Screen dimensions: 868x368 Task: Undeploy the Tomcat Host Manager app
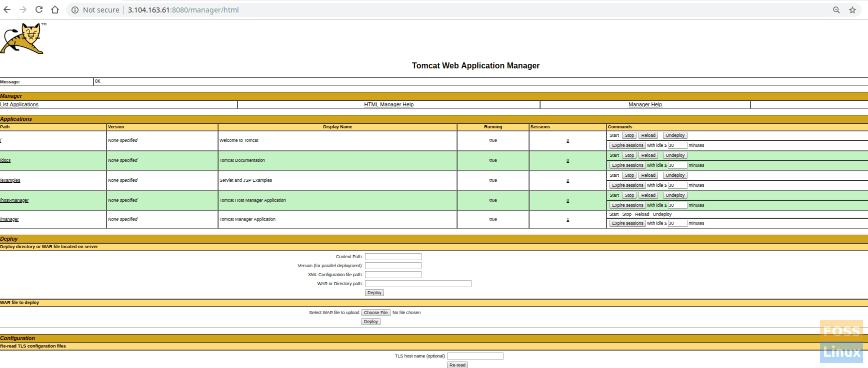pyautogui.click(x=675, y=195)
